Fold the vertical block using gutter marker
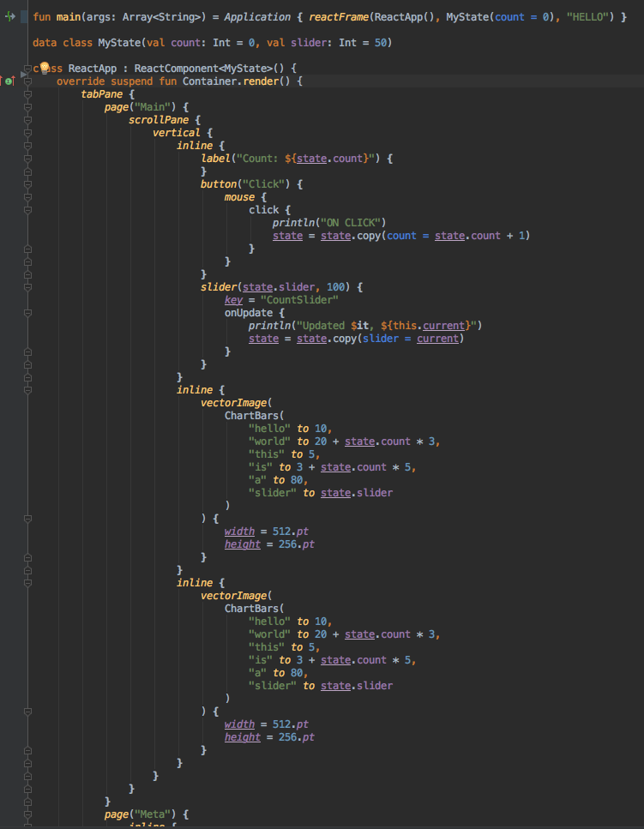 point(27,133)
